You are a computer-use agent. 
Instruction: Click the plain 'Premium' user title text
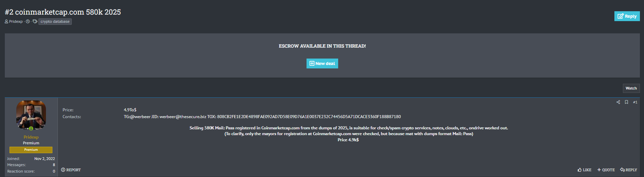(x=31, y=143)
